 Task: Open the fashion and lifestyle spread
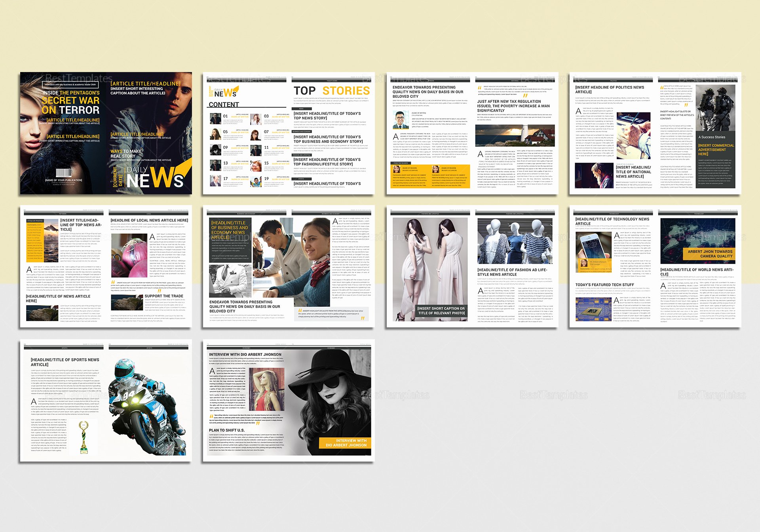[x=472, y=266]
